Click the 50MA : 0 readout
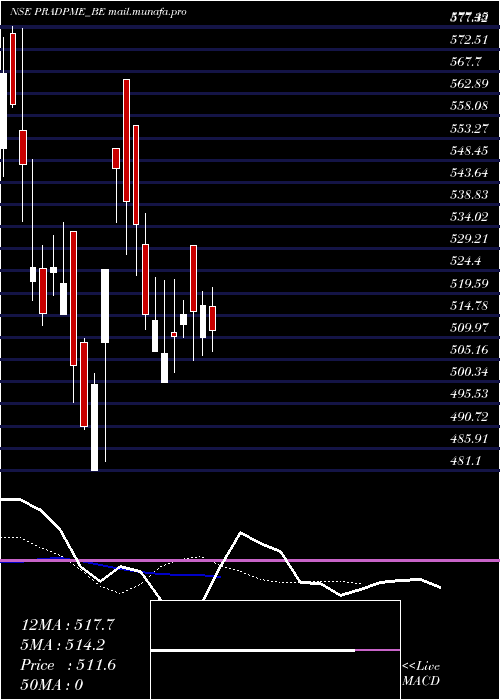The height and width of the screenshot is (700, 500). pos(52,685)
